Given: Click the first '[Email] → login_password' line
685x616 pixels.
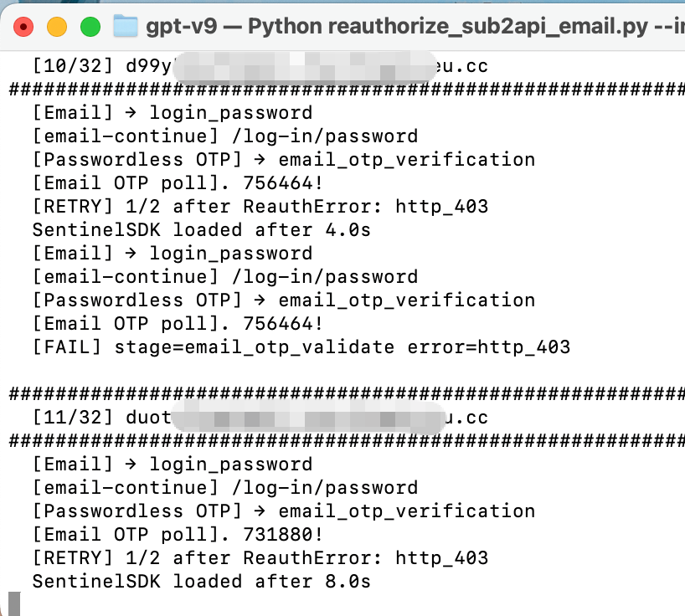Looking at the screenshot, I should [x=173, y=113].
